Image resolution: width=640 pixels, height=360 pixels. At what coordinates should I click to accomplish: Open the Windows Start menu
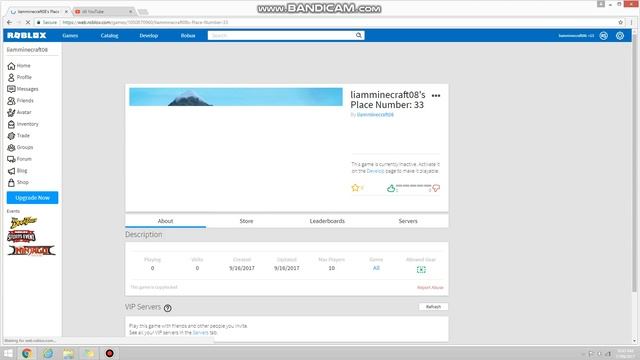click(x=8, y=353)
